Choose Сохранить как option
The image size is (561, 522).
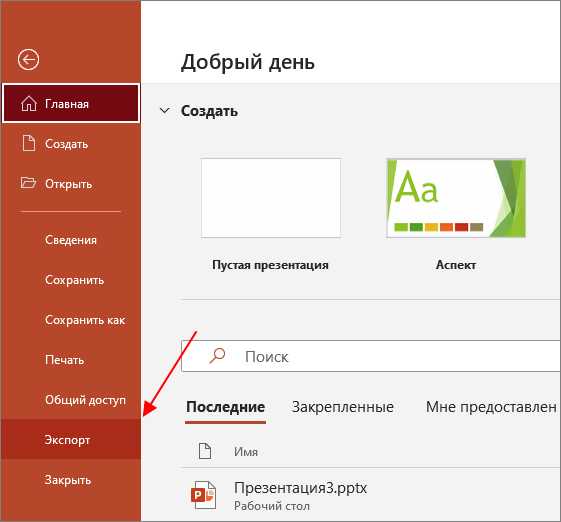point(71,320)
